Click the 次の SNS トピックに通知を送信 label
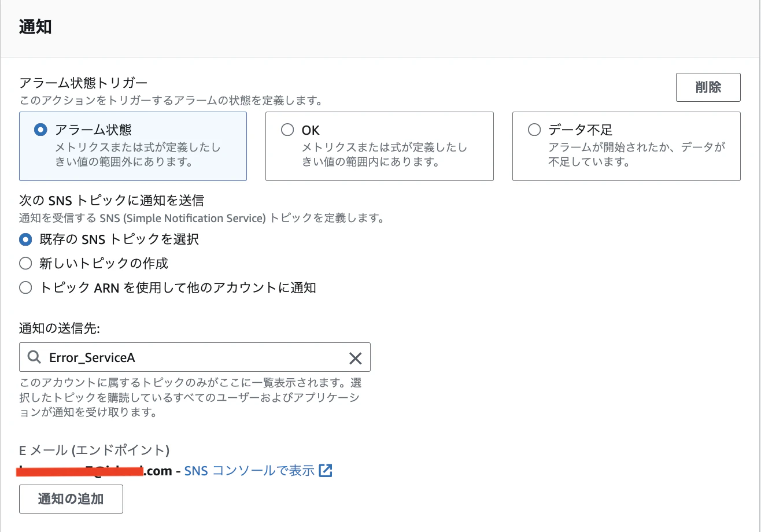761x532 pixels. tap(112, 201)
